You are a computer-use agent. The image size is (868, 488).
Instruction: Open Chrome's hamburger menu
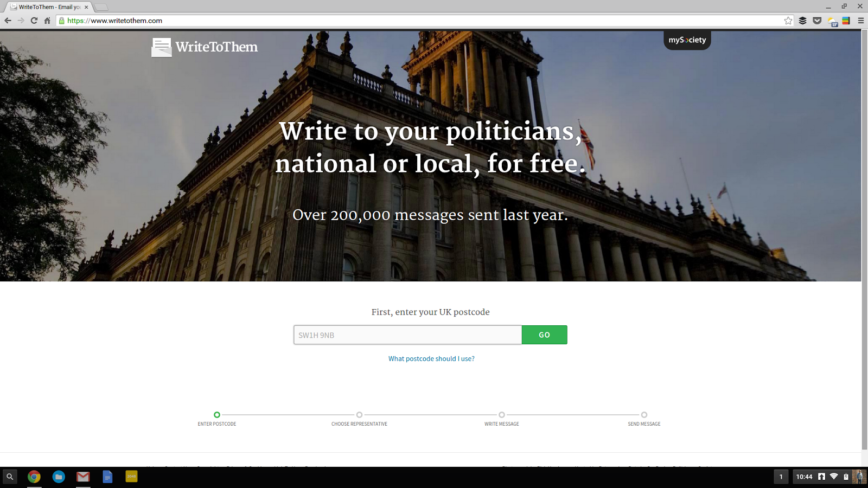click(860, 21)
